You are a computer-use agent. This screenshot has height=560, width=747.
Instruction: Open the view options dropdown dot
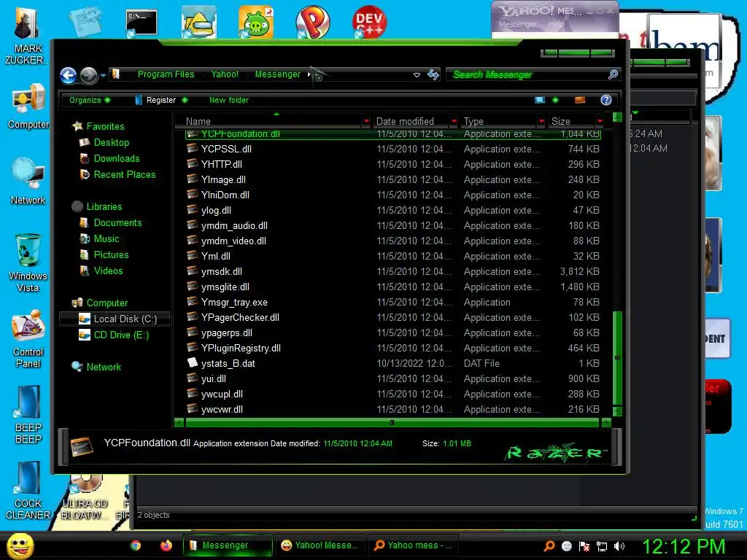[x=555, y=100]
